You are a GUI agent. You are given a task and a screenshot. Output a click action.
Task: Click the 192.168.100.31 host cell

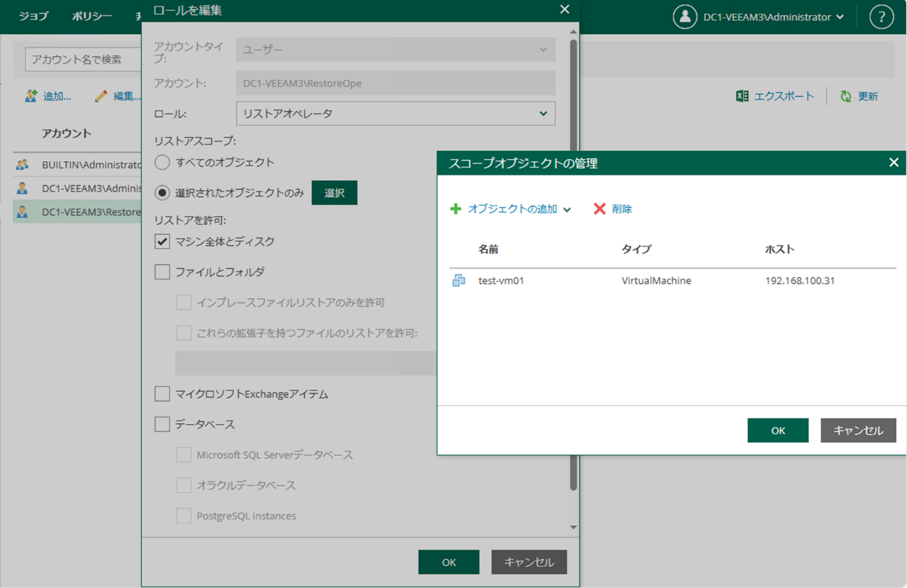coord(799,280)
